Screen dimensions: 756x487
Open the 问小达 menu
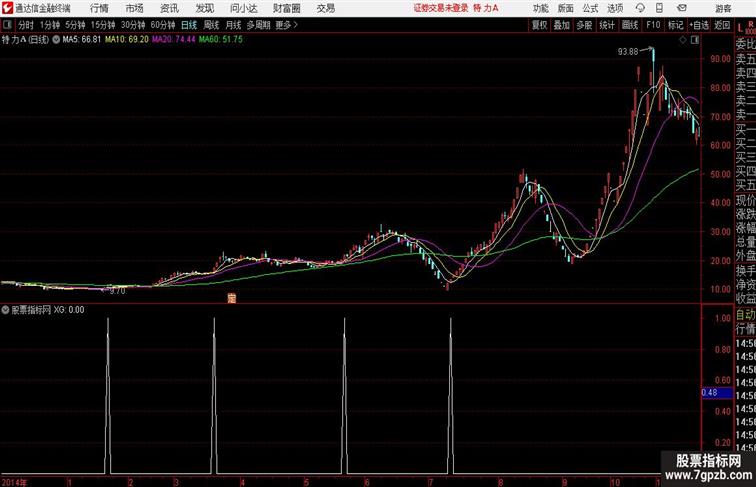pyautogui.click(x=243, y=8)
